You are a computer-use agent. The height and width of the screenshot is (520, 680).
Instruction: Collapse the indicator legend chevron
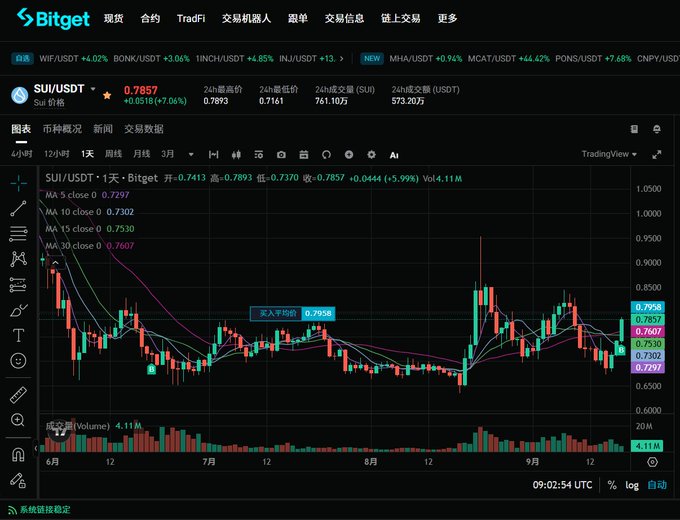56,262
